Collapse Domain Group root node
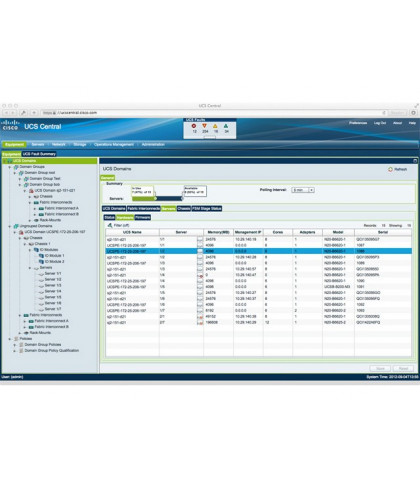Screen dimensions: 420x487 tap(15, 173)
